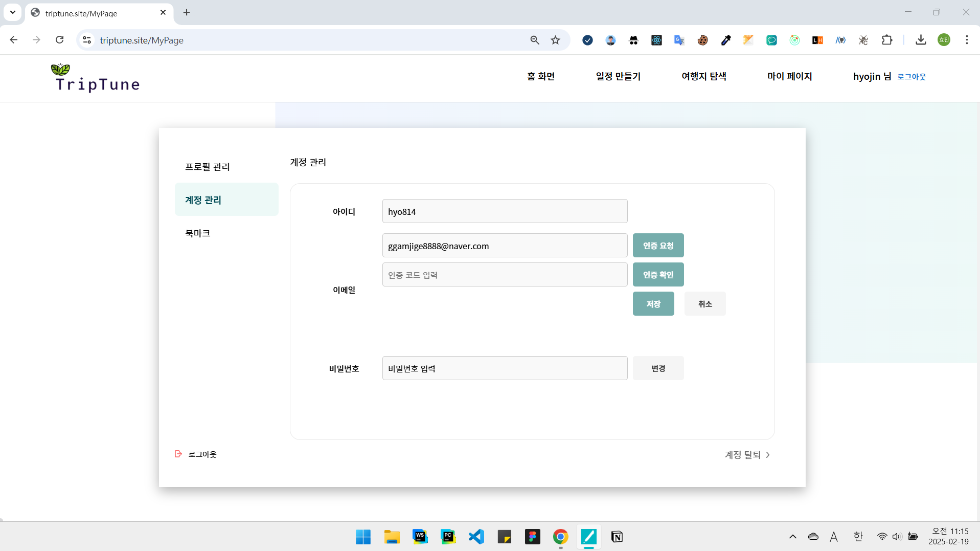Screen dimensions: 980x551
Task: Click the 저장 button
Action: tap(653, 304)
